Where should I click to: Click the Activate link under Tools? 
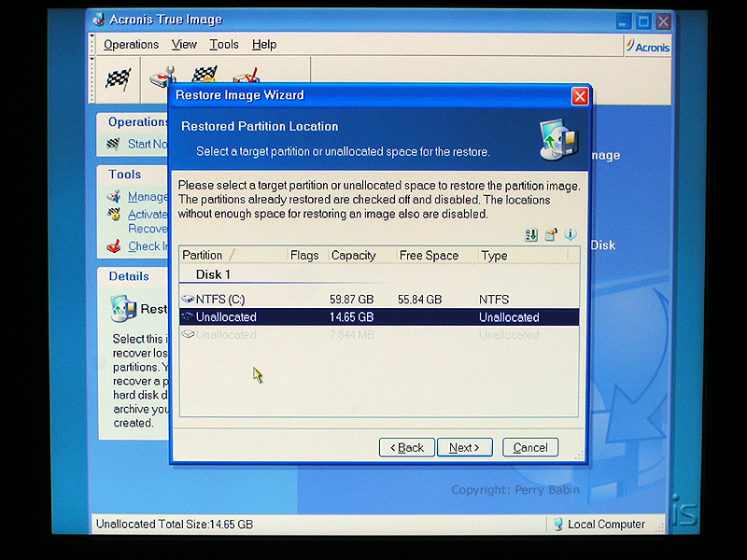pos(148,215)
